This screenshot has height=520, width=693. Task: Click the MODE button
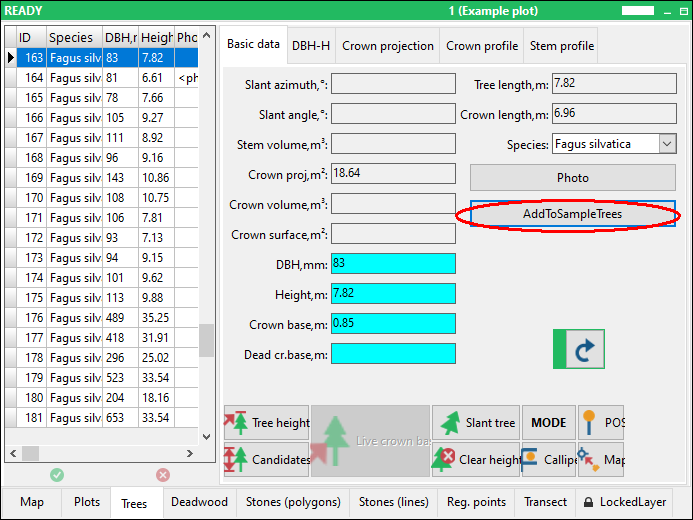[548, 423]
